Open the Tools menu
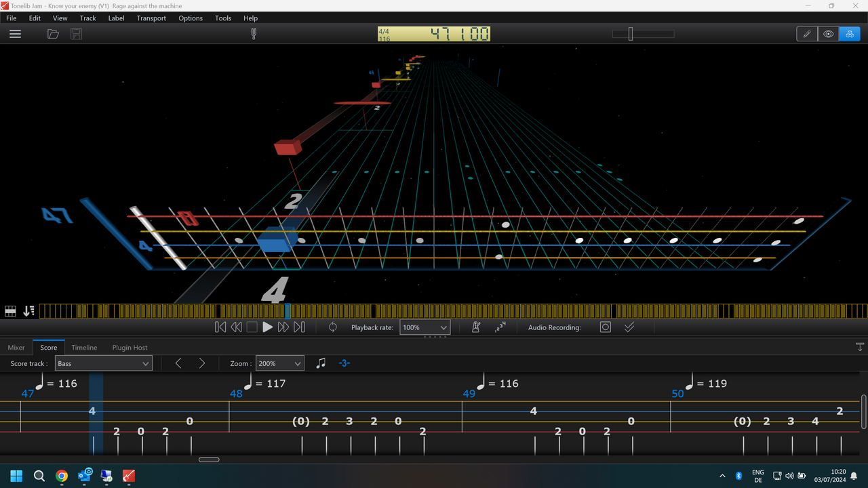 (223, 18)
